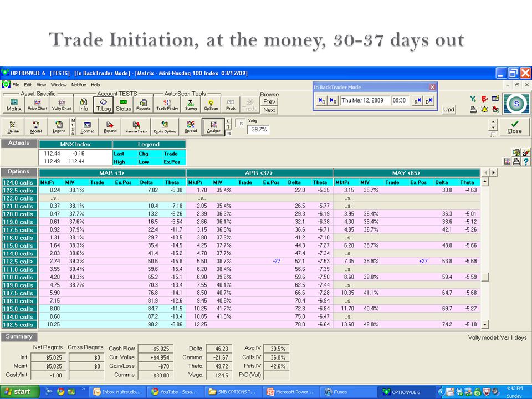This screenshot has height=399, width=532.
Task: Open the OpScan tool
Action: coord(211,105)
